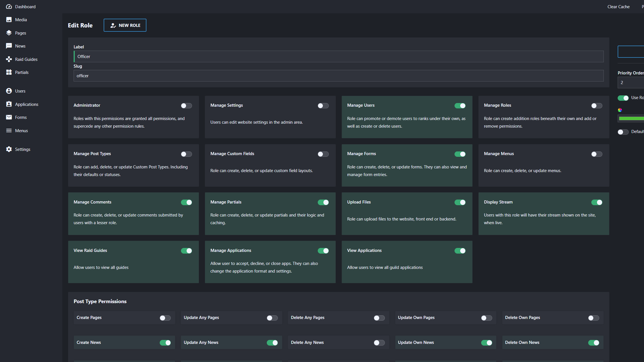Enable Delete Any News toggle
The width and height of the screenshot is (644, 362).
pos(379,343)
